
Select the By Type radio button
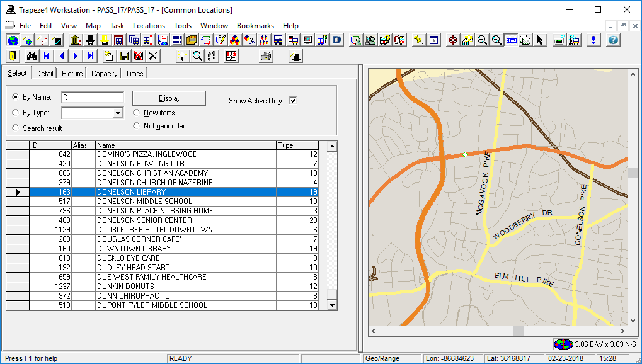14,112
